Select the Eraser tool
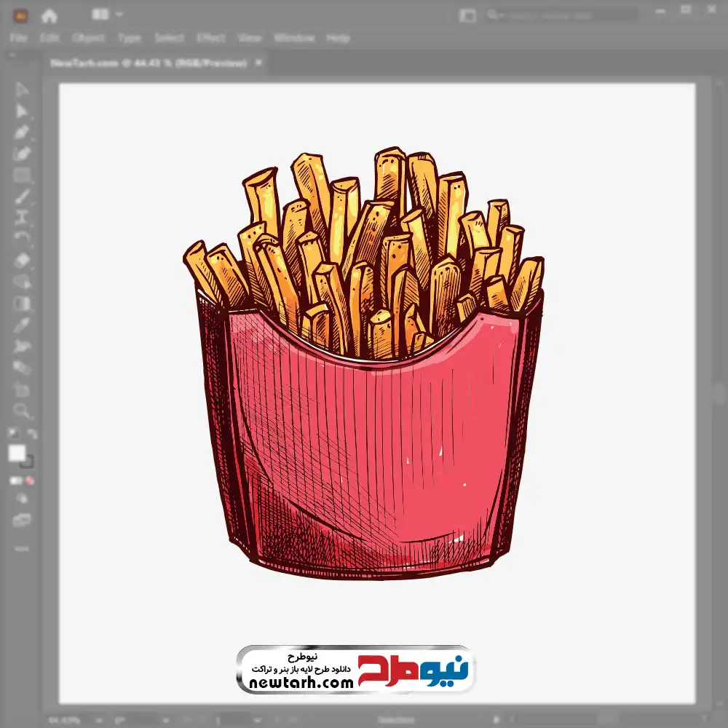 coord(22,260)
